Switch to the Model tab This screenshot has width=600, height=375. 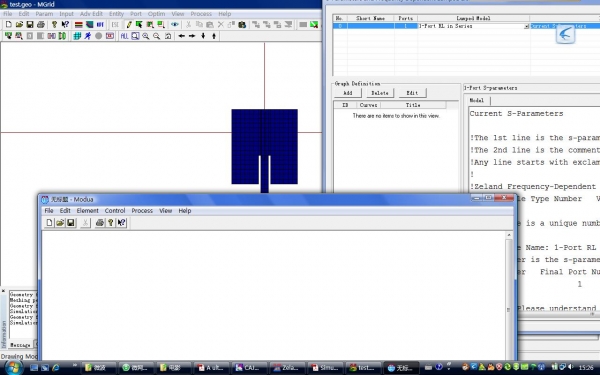476,100
